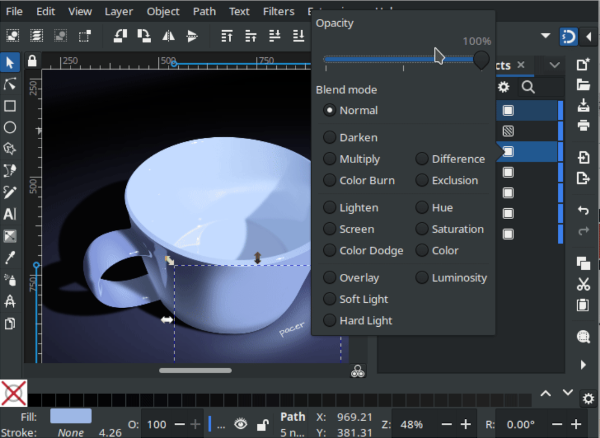Expand the toolbar overflow dropdown arrow

pyautogui.click(x=545, y=36)
